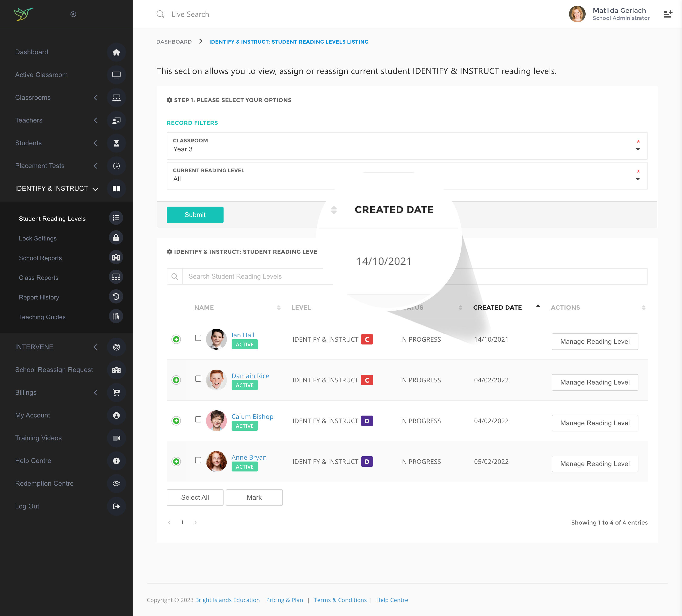Click the Report History clock icon

pyautogui.click(x=116, y=297)
